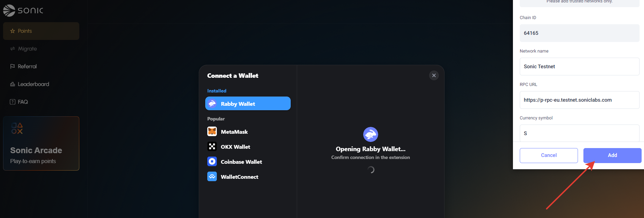Click the 'Installed' section label
The width and height of the screenshot is (644, 218).
click(217, 91)
